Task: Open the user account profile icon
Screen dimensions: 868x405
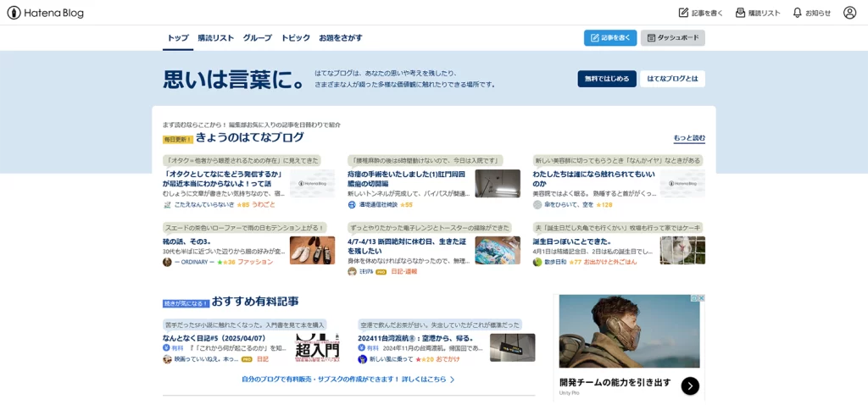Action: pos(849,13)
